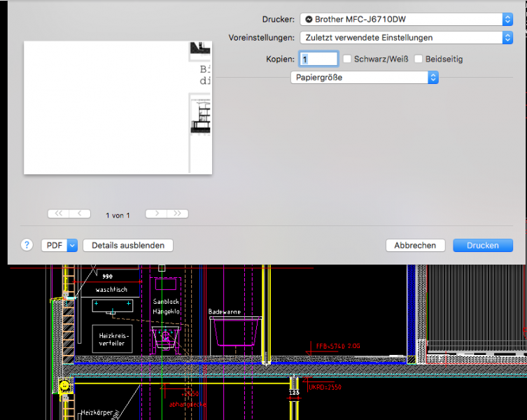Enable Schwarz/Weiß printing checkbox
527x420 pixels.
pyautogui.click(x=346, y=59)
